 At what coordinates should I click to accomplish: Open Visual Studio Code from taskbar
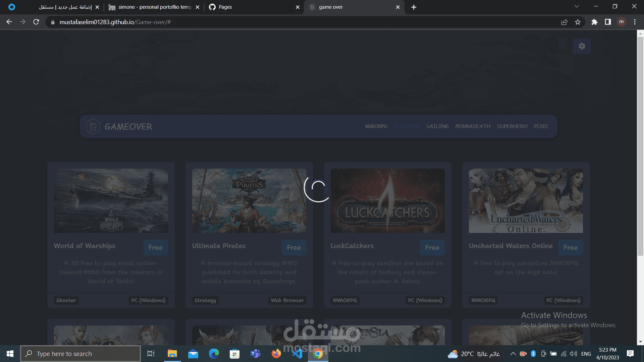pyautogui.click(x=297, y=354)
